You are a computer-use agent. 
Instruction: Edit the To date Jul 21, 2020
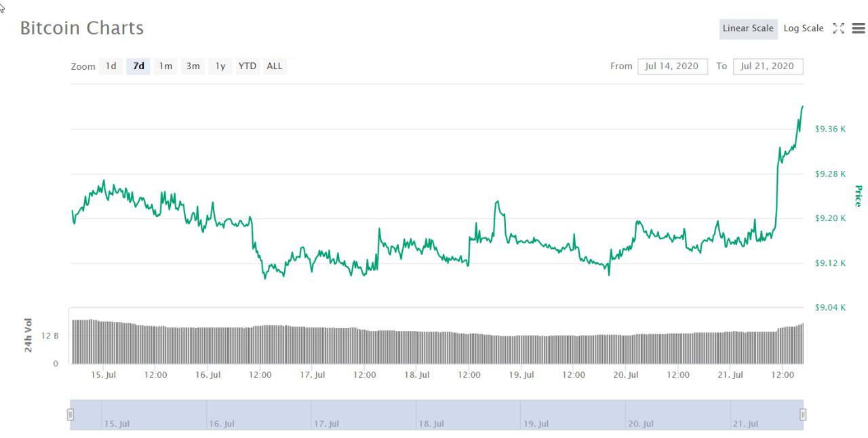(768, 66)
